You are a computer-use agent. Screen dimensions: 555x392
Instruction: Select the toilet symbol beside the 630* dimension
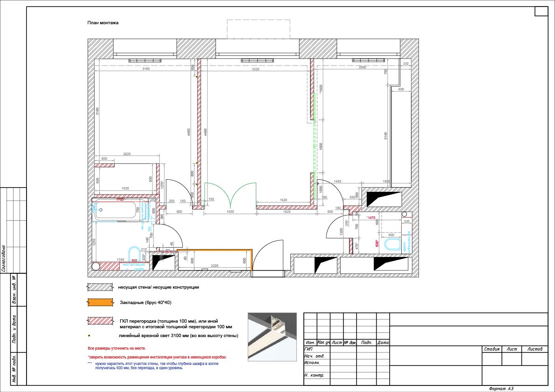(x=393, y=244)
